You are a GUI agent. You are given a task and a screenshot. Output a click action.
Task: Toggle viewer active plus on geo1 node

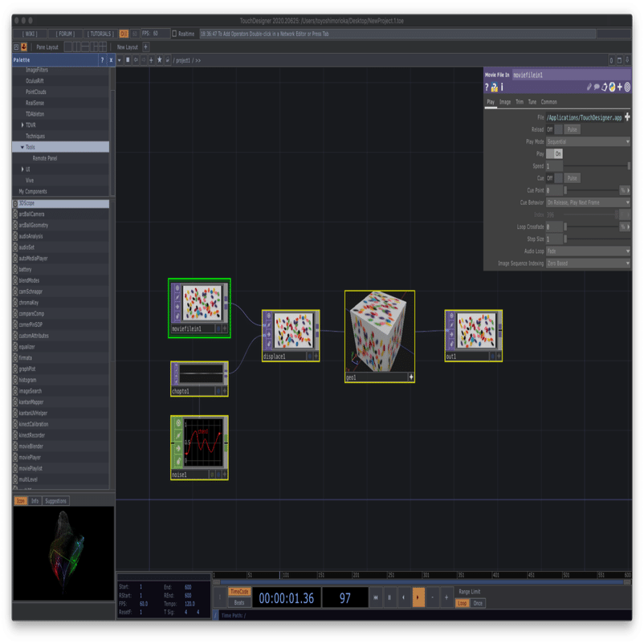[x=410, y=377]
